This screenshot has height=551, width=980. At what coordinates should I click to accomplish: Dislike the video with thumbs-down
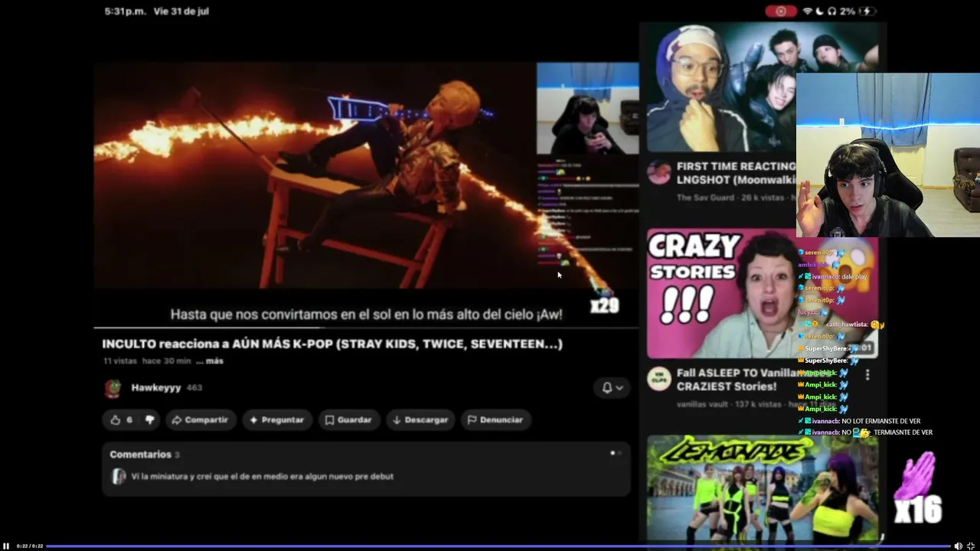[150, 419]
